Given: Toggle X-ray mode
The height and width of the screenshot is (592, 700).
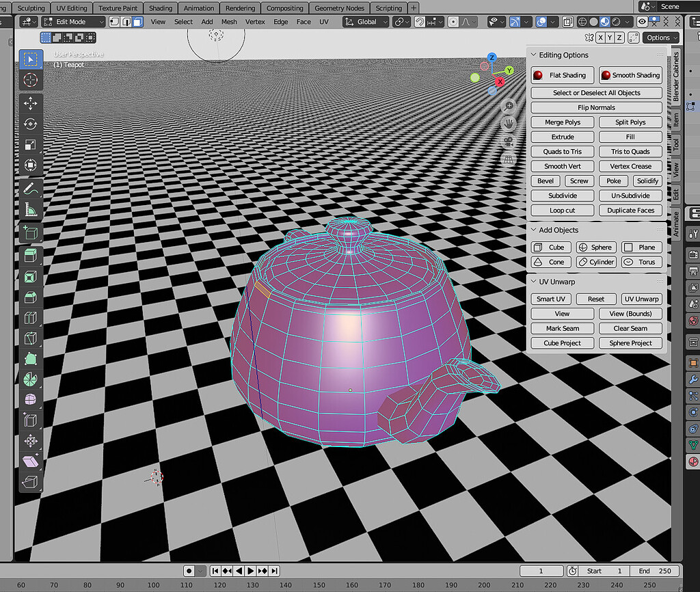Looking at the screenshot, I should 567,22.
